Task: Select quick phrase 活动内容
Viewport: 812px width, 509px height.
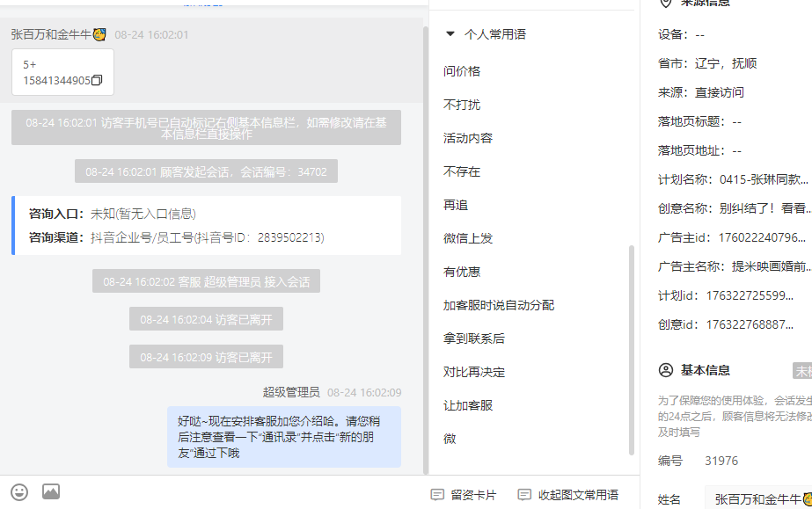Action: point(468,138)
